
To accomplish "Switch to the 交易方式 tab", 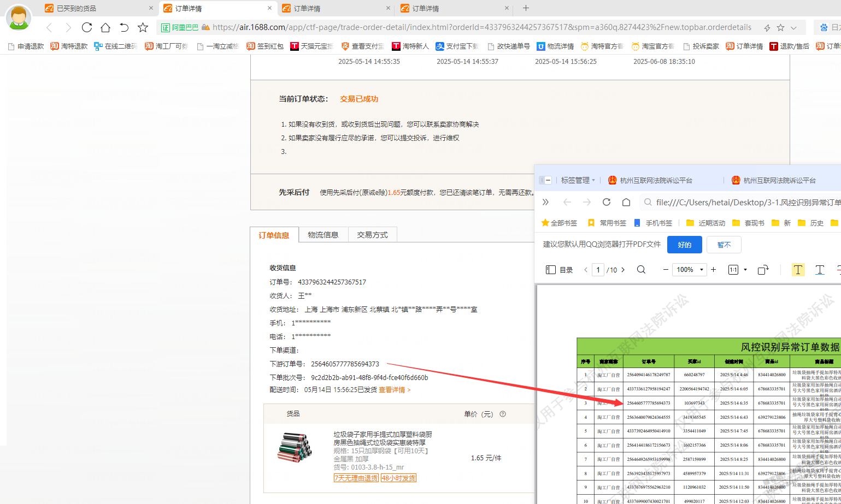I will [x=372, y=235].
